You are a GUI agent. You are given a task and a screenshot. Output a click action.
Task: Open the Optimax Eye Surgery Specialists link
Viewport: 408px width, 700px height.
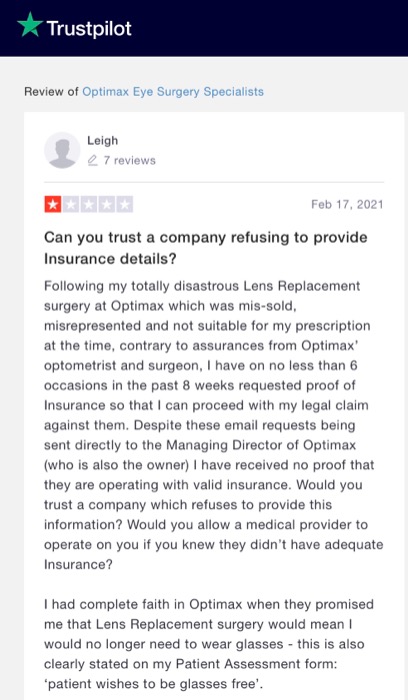point(173,92)
